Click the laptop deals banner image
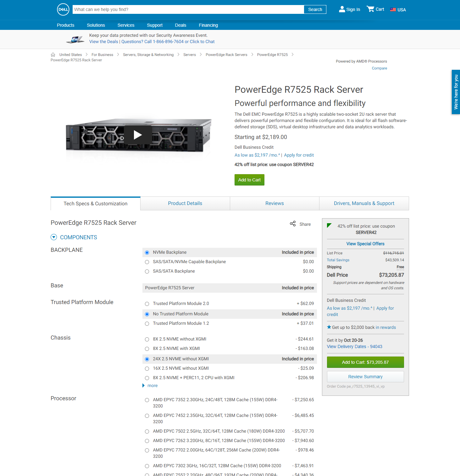This screenshot has height=476, width=460. (75, 40)
